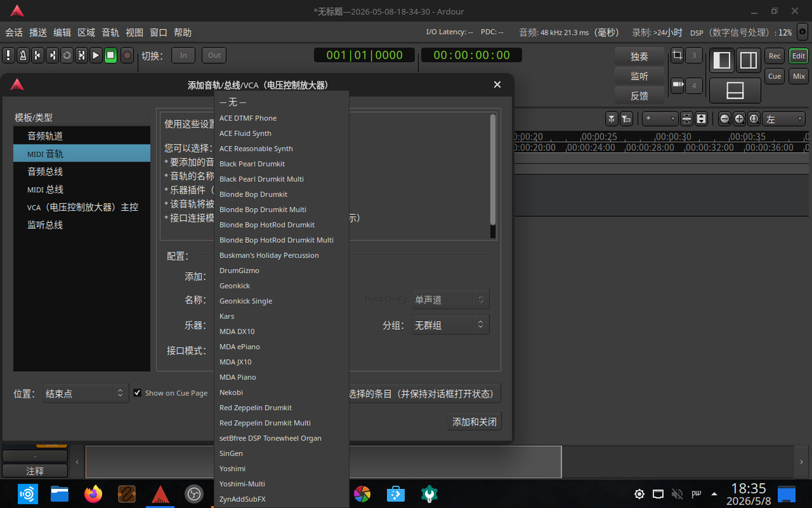This screenshot has width=812, height=508.
Task: Toggle punch Out button
Action: point(214,55)
